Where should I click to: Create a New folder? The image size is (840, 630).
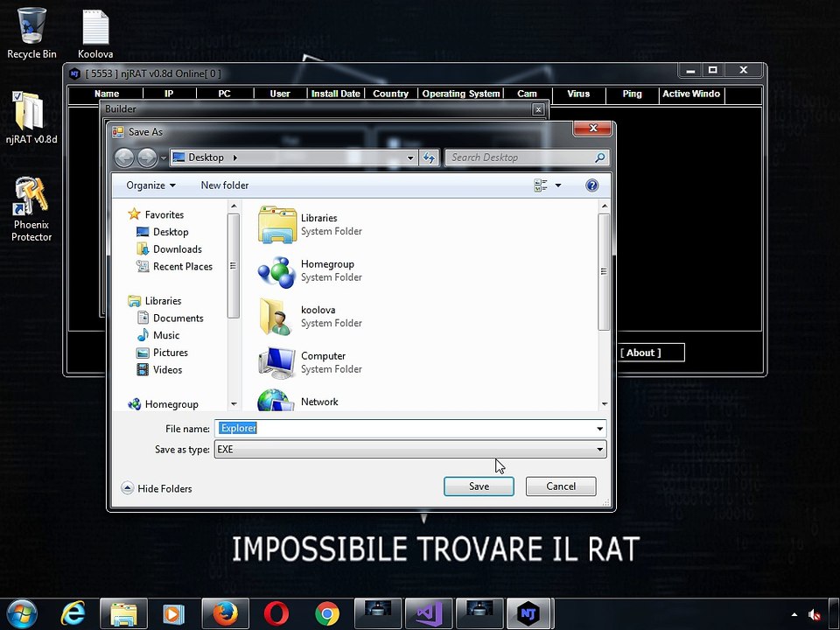click(225, 185)
